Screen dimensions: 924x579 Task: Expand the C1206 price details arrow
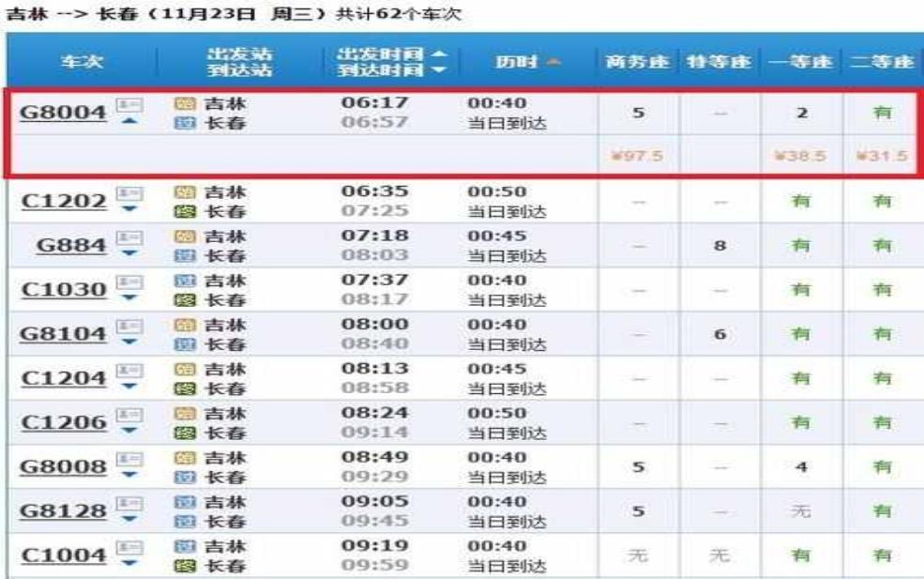coord(130,431)
